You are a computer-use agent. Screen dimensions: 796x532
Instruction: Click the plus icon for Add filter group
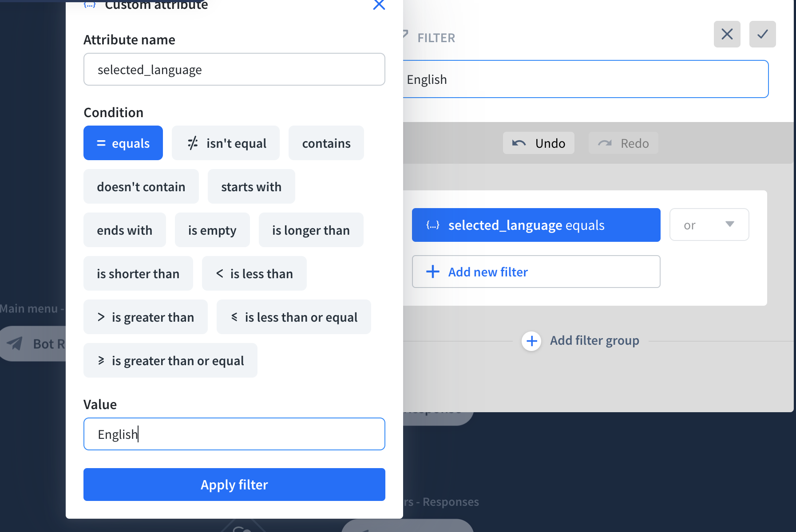click(531, 341)
